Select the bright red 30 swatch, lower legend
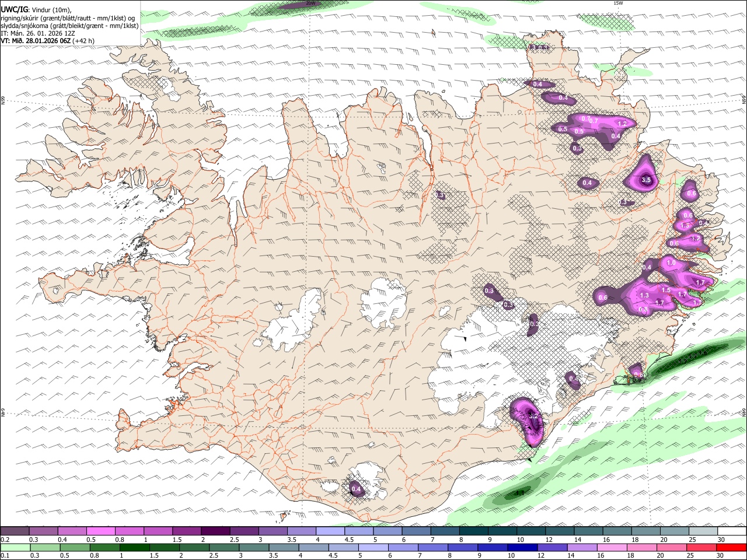The height and width of the screenshot is (560, 747). [731, 548]
